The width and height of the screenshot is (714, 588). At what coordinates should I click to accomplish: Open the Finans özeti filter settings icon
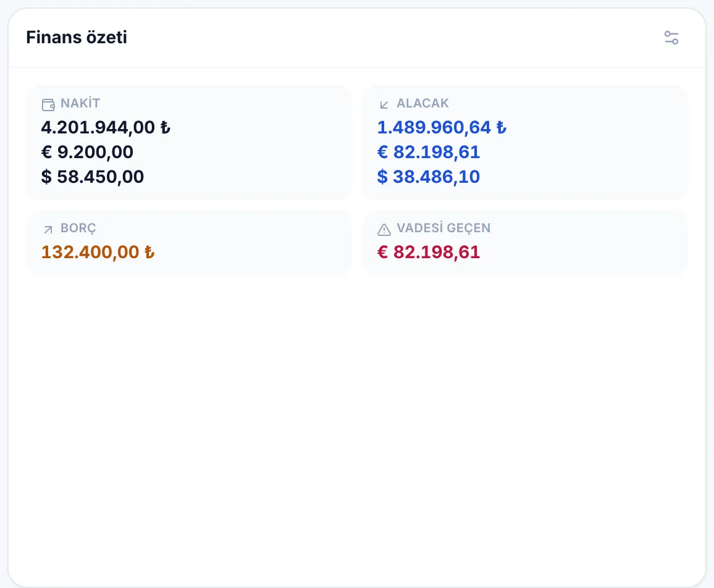click(671, 38)
